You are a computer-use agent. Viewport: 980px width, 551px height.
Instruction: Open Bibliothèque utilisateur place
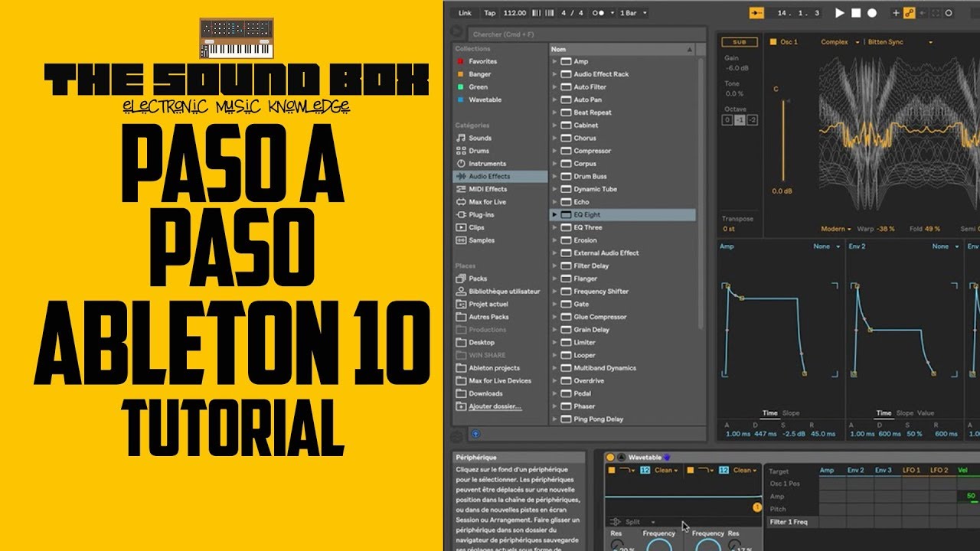[498, 292]
